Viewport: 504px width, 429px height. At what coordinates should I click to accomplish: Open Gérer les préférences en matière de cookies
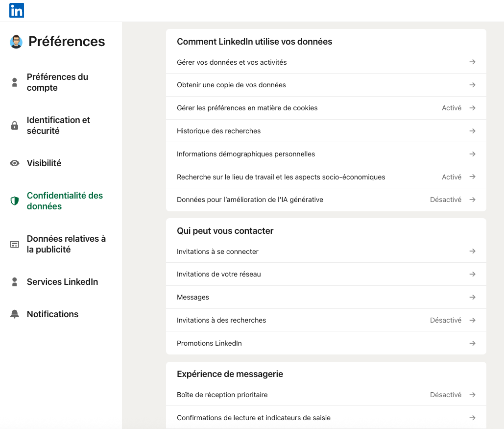(247, 108)
